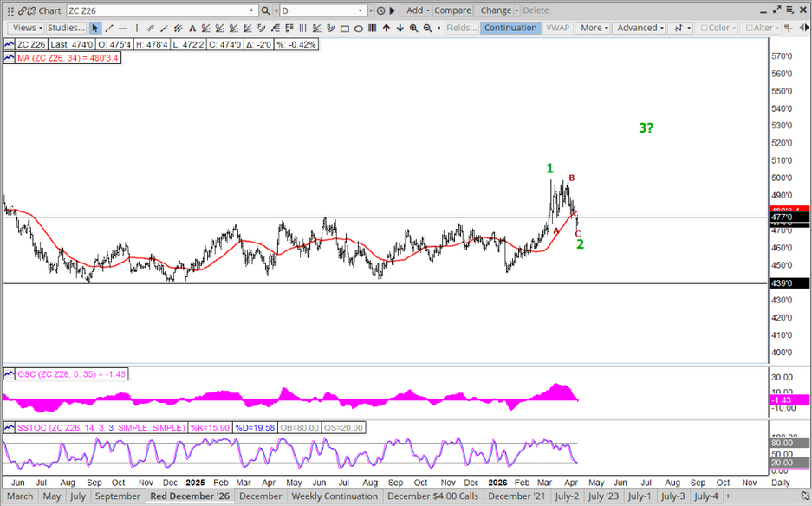Check the Alter checkbox
812x506 pixels.
pyautogui.click(x=750, y=28)
